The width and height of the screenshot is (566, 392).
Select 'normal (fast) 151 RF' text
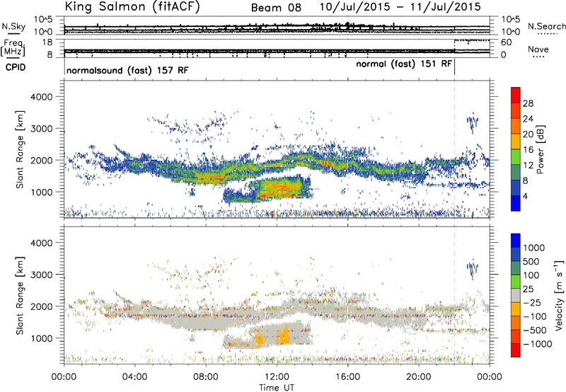click(x=404, y=64)
